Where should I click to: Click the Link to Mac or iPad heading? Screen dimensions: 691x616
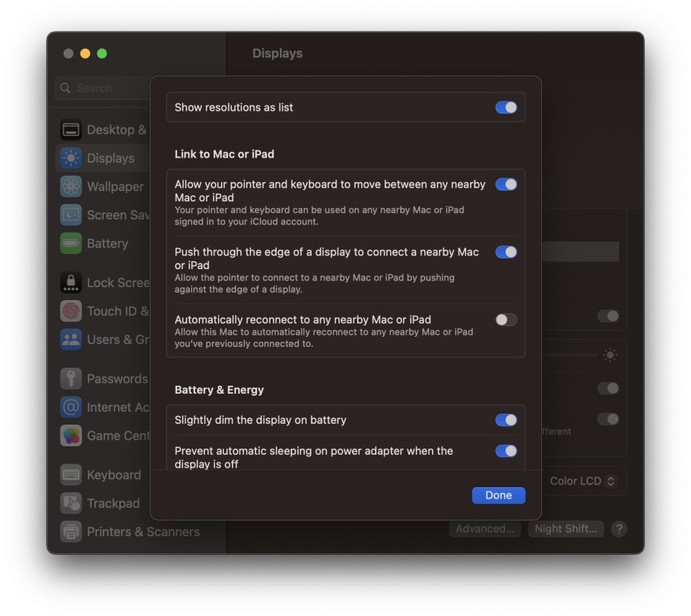(x=225, y=154)
